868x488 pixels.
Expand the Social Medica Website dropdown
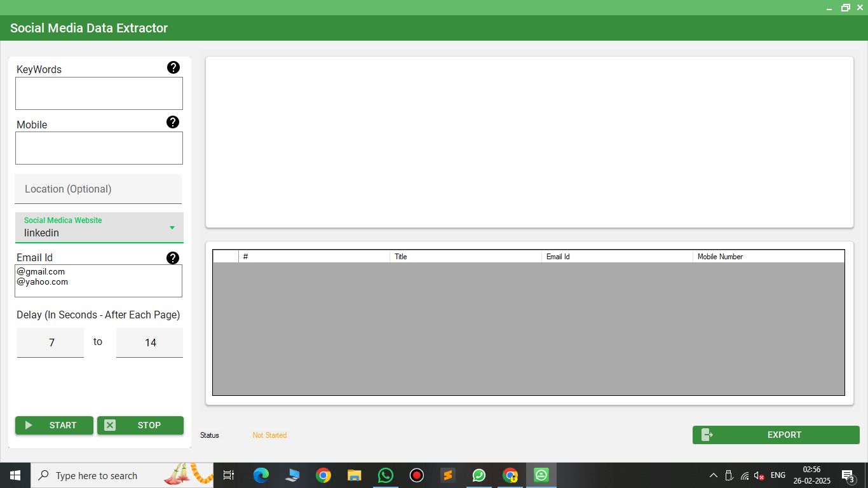click(x=99, y=227)
